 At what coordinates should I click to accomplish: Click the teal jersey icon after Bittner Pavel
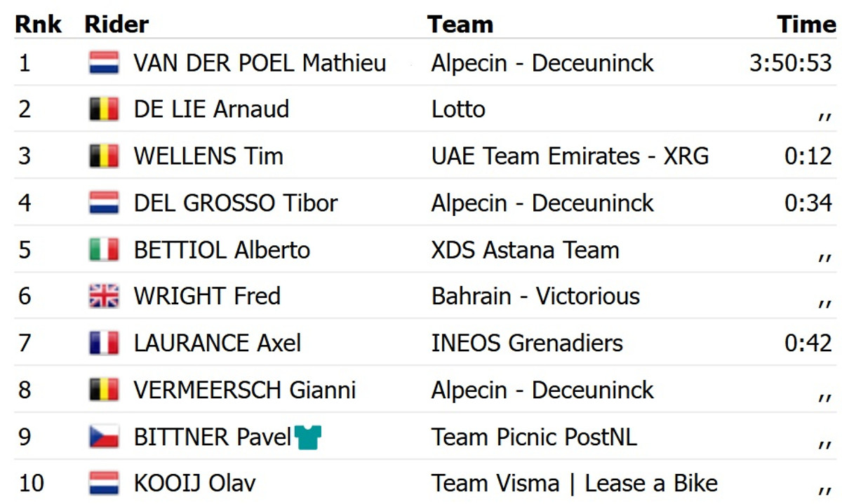click(x=308, y=437)
